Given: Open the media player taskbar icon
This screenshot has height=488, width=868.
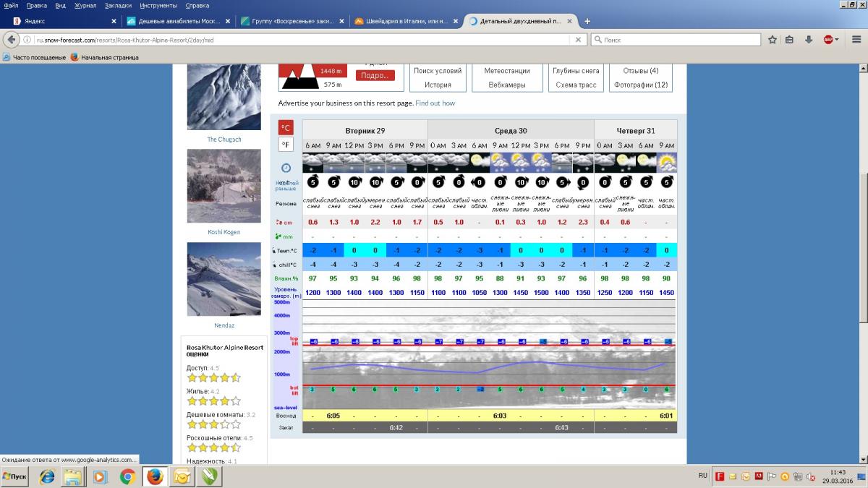Looking at the screenshot, I should [101, 476].
